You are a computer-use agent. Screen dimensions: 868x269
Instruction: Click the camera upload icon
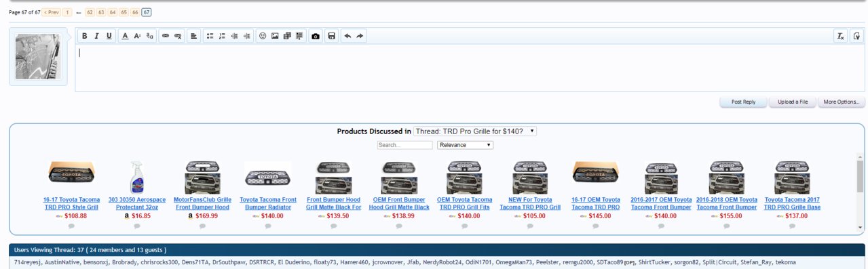tap(316, 36)
